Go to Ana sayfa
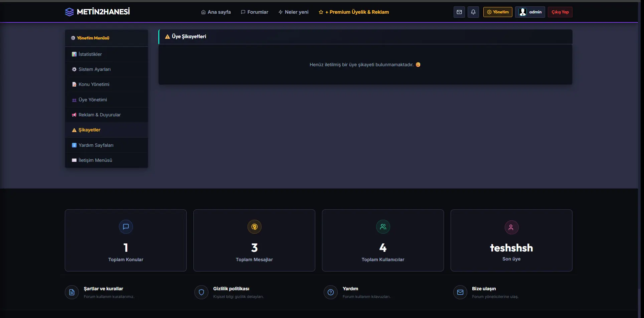 [x=216, y=12]
